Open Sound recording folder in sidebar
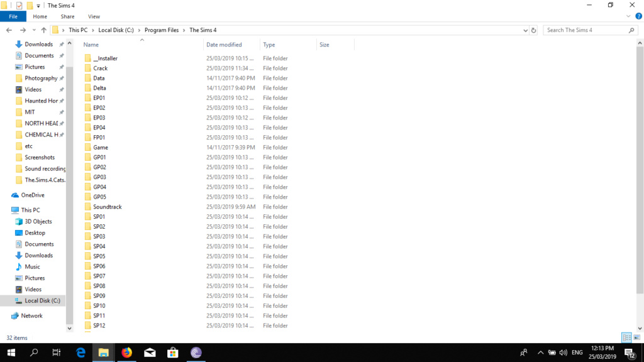The image size is (644, 362). pyautogui.click(x=45, y=168)
